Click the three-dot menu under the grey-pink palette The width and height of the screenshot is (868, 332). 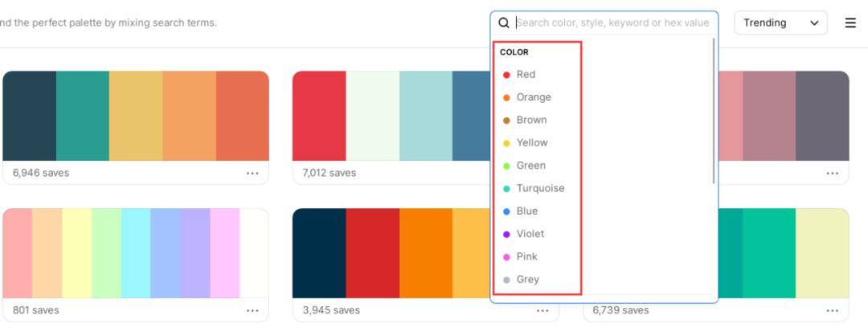[832, 173]
